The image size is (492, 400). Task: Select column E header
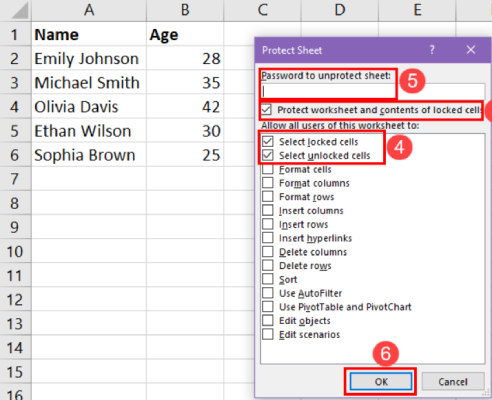[x=417, y=10]
